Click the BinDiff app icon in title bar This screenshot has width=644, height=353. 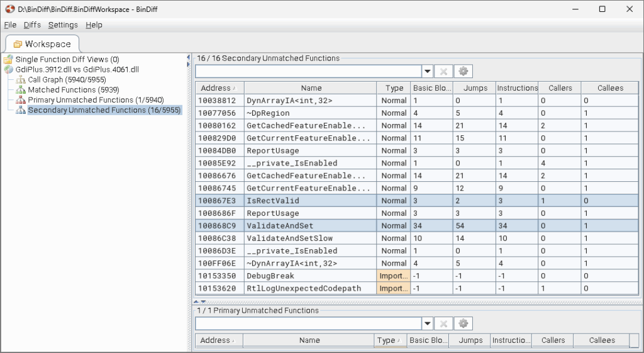[10, 9]
